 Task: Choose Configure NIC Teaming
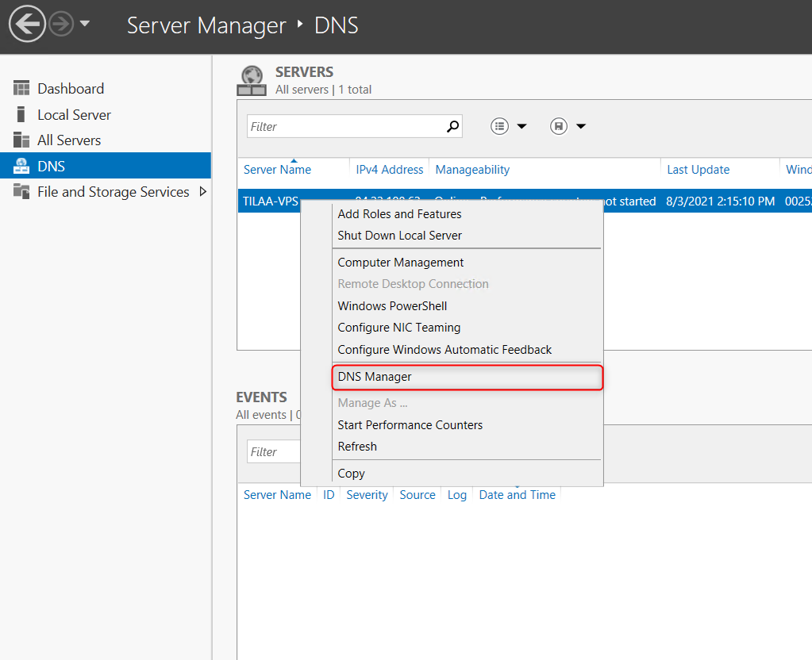click(x=398, y=328)
